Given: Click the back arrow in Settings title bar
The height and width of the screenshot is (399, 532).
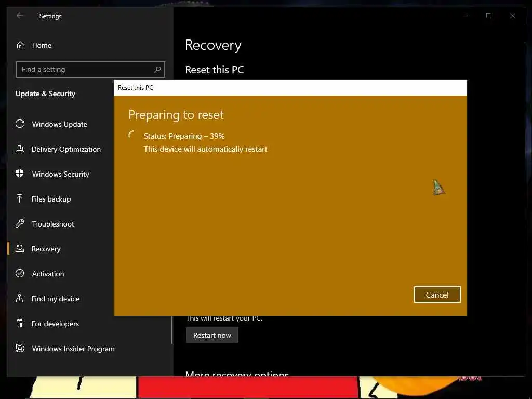Looking at the screenshot, I should point(20,16).
